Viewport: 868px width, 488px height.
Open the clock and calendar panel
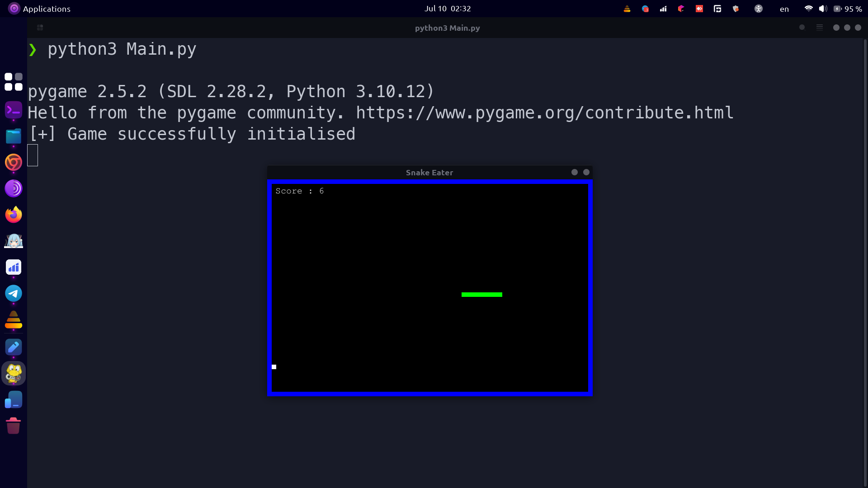pos(447,9)
